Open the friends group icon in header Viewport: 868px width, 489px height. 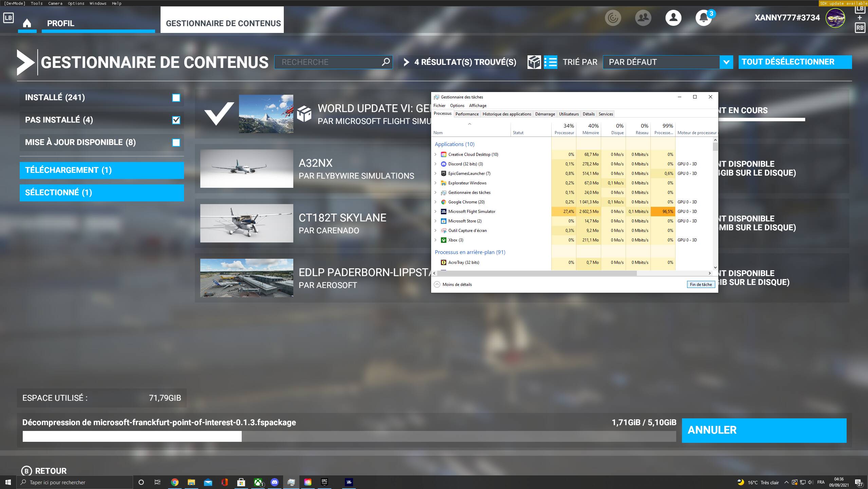(x=643, y=18)
